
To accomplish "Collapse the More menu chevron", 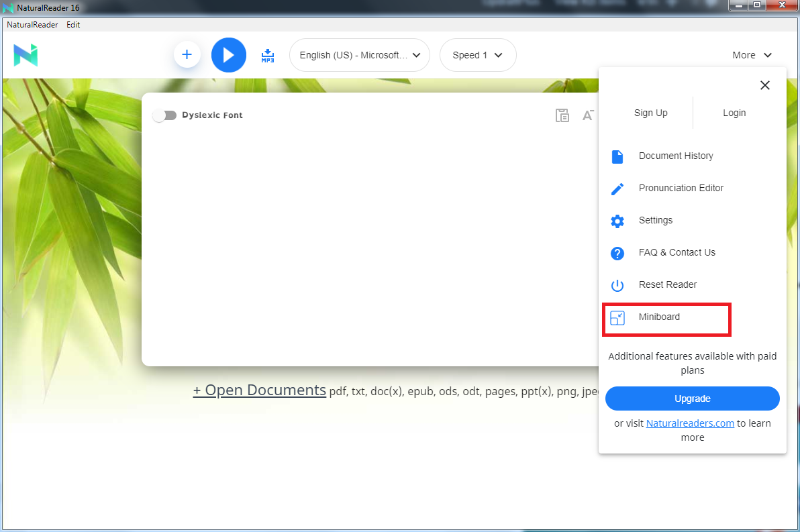I will click(767, 55).
